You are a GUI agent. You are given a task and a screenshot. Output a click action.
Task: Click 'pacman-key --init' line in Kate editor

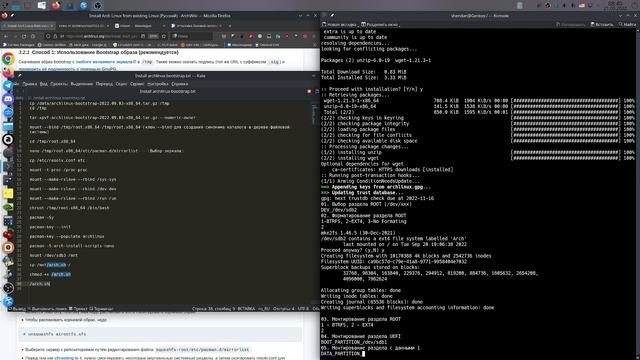(x=50, y=227)
